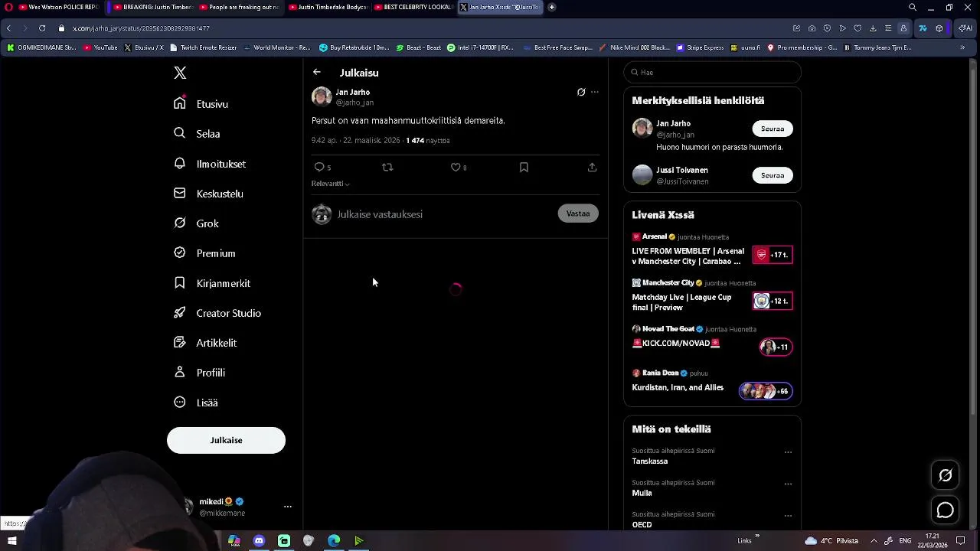Click the Artikkelit icon in sidebar
The width and height of the screenshot is (980, 551).
tap(180, 342)
